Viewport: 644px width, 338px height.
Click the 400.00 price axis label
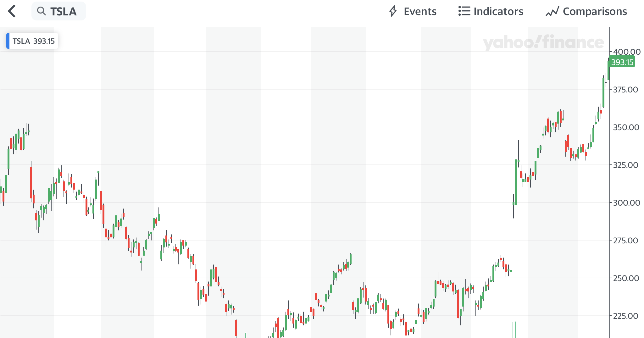coord(627,52)
